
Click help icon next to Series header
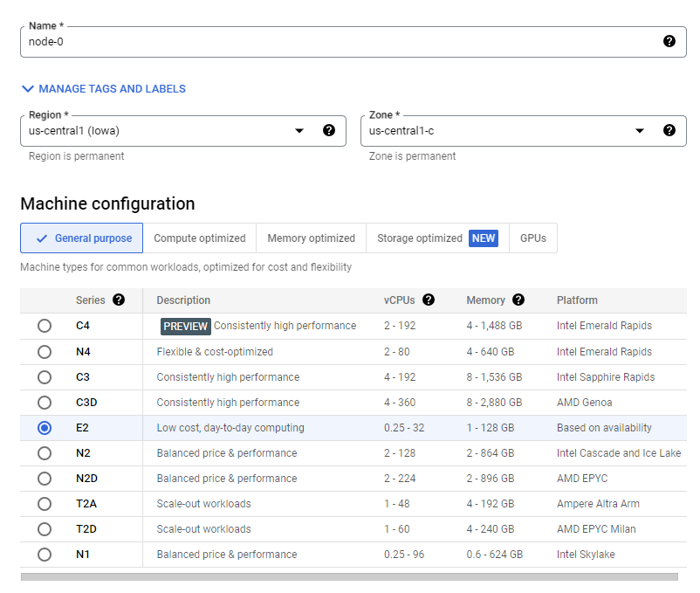pos(119,300)
